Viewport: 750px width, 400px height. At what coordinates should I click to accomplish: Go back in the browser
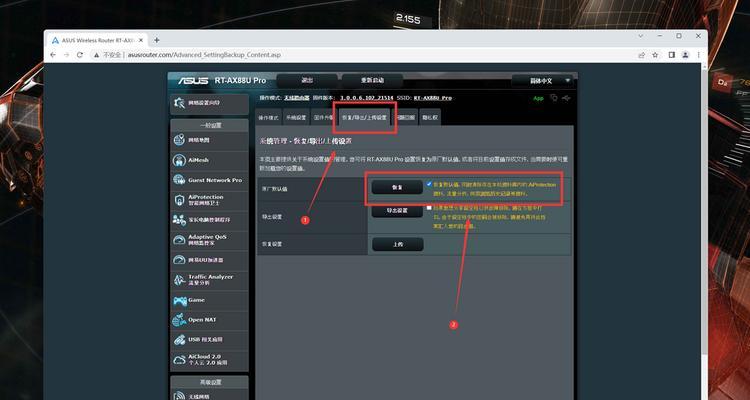53,55
